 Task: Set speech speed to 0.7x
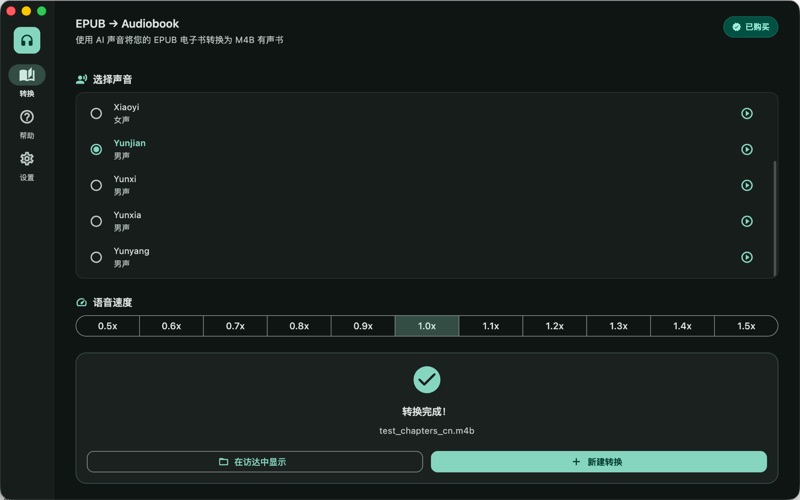[235, 326]
